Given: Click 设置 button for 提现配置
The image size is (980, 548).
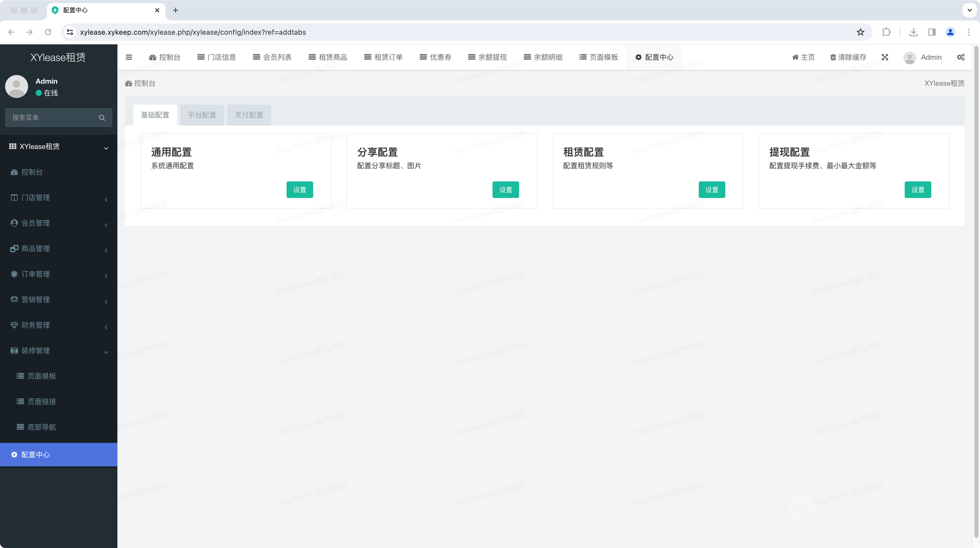Looking at the screenshot, I should 917,190.
